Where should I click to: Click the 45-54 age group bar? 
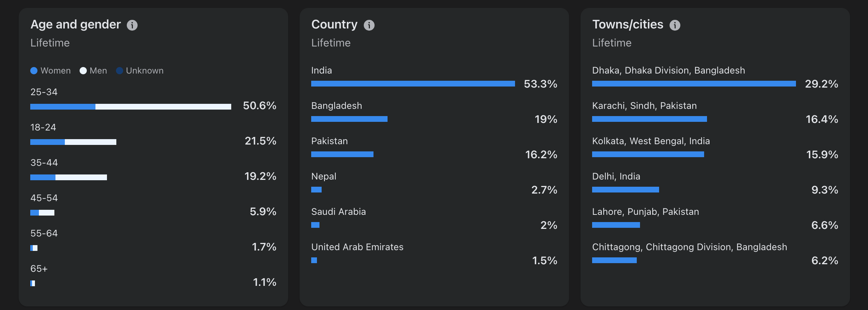click(42, 213)
